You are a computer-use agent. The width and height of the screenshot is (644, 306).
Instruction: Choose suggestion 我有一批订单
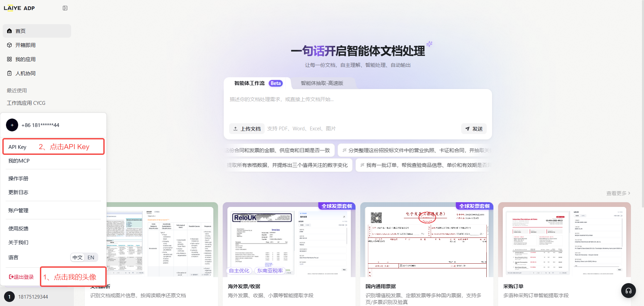coord(424,165)
